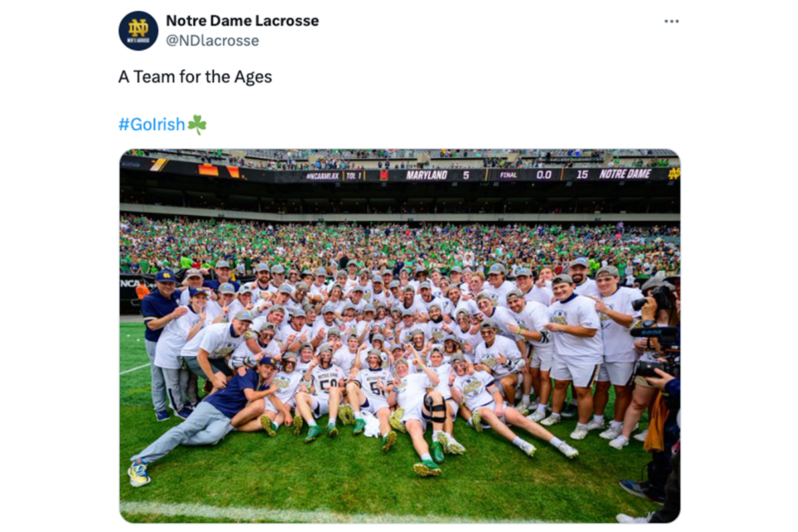Click the black knee brace on seated player

434,408
